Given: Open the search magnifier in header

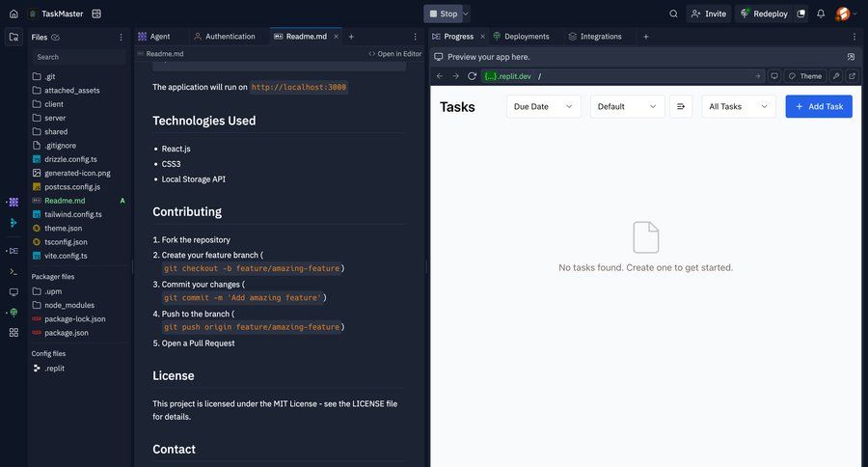Looking at the screenshot, I should [673, 14].
